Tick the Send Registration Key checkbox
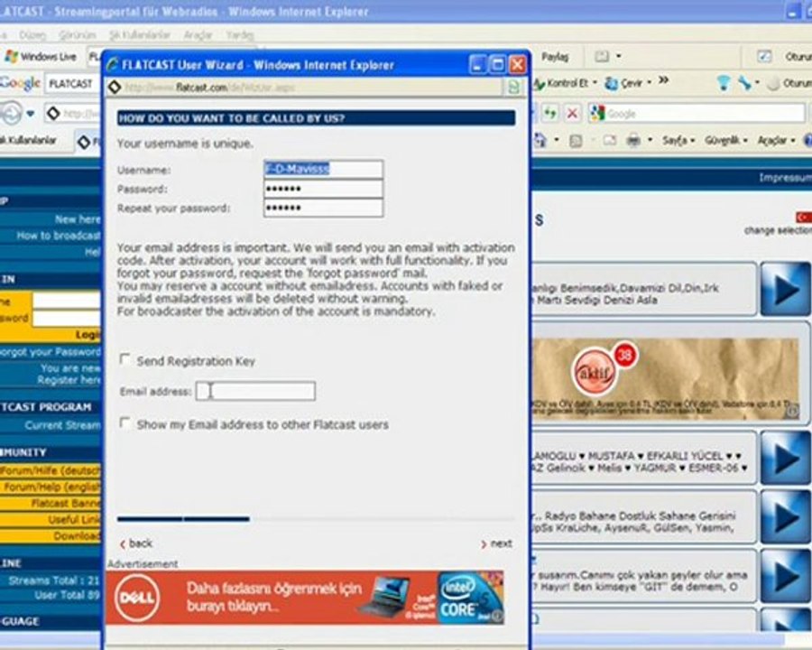 coord(125,358)
